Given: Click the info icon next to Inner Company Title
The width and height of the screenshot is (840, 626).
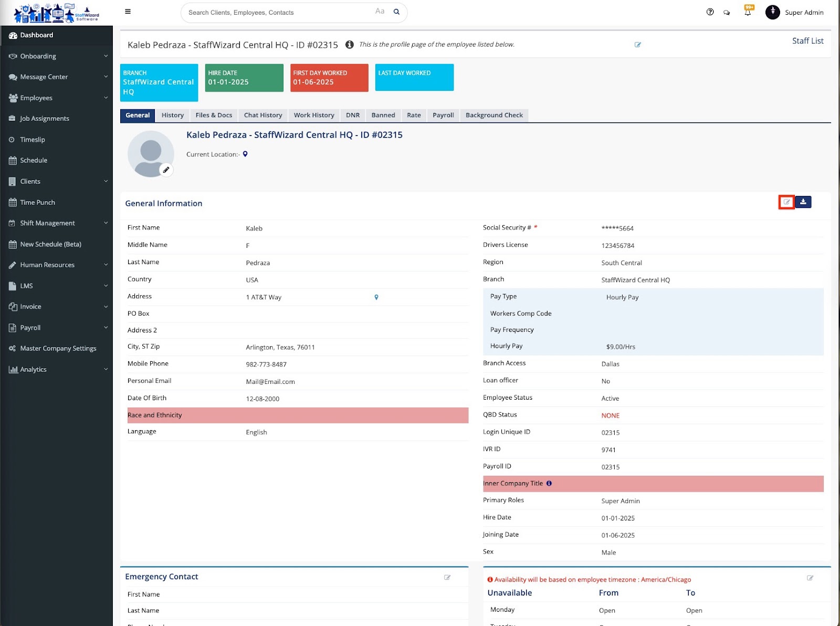Looking at the screenshot, I should [x=549, y=483].
